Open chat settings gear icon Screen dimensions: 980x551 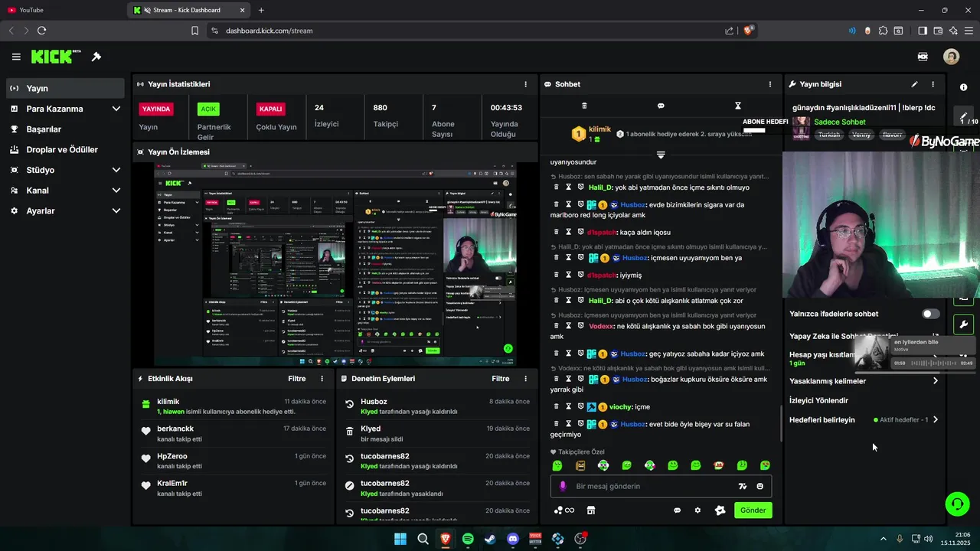tap(697, 510)
